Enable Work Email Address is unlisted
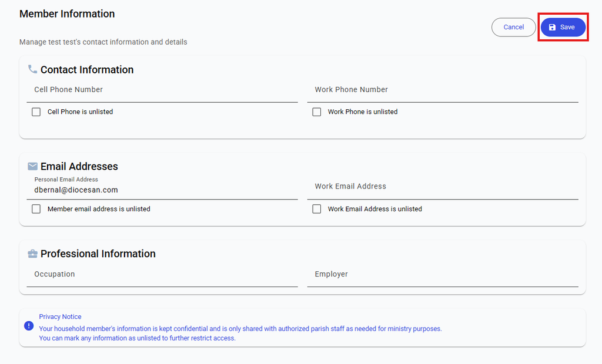The width and height of the screenshot is (602, 364). click(x=317, y=208)
